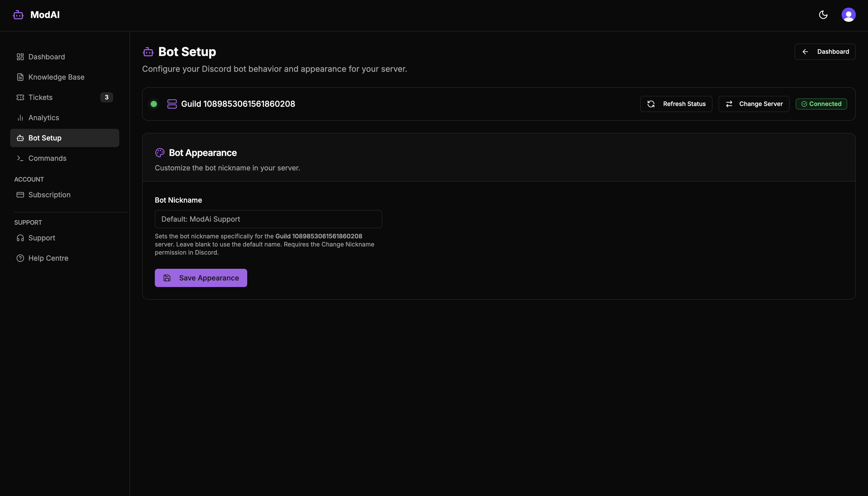Click Refresh Status for the bot
Image resolution: width=868 pixels, height=496 pixels.
(x=676, y=104)
